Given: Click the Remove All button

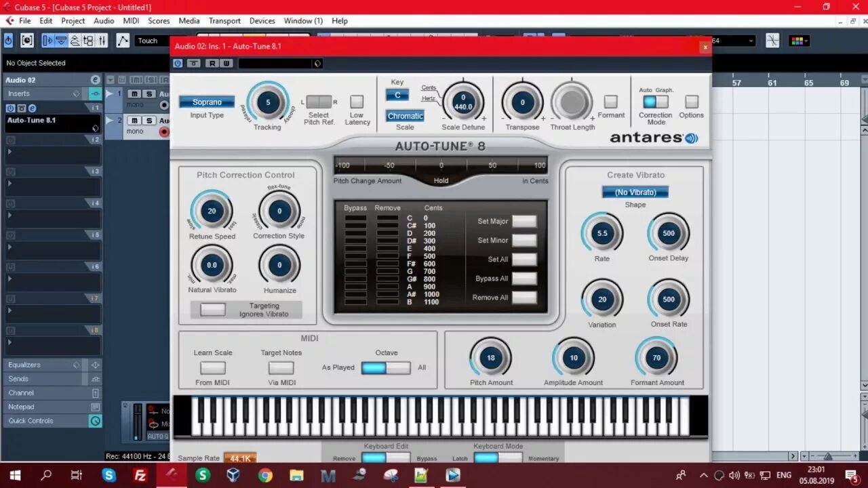Looking at the screenshot, I should tap(524, 297).
